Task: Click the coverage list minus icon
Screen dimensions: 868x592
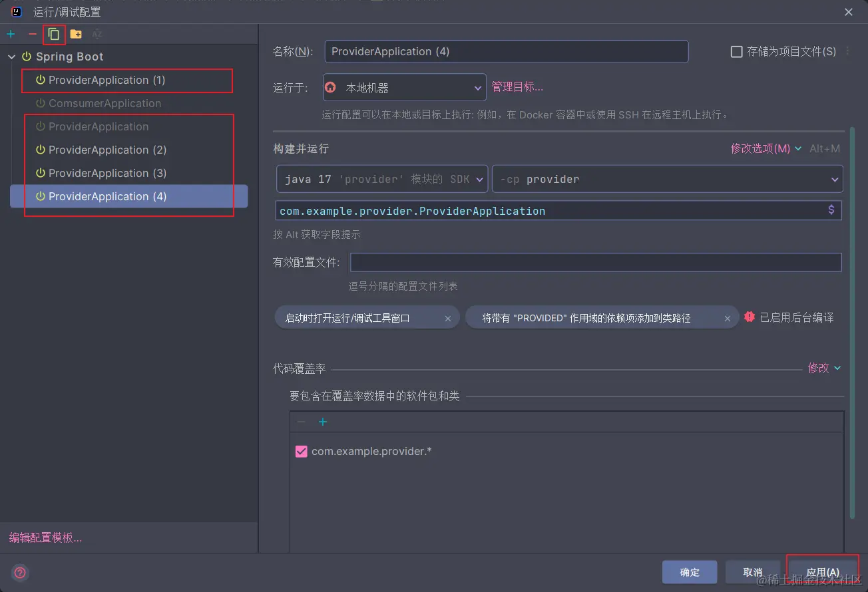Action: click(x=302, y=422)
